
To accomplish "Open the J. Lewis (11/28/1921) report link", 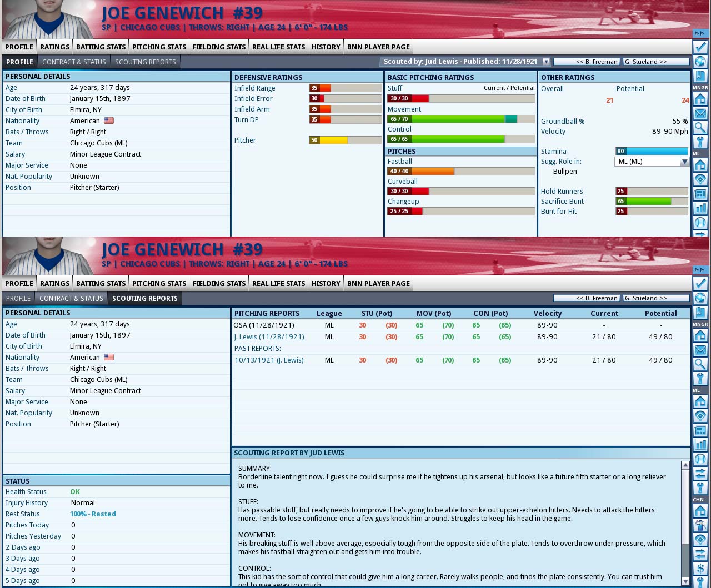I will [x=269, y=336].
